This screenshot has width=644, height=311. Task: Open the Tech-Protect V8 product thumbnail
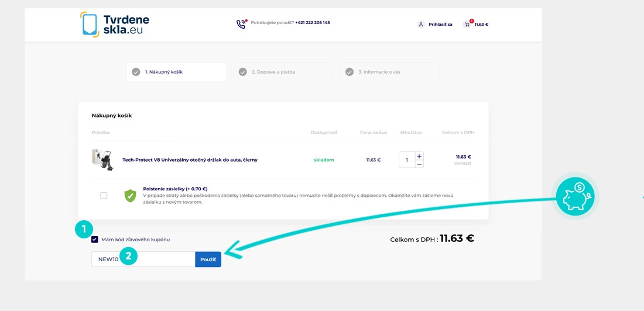click(102, 159)
